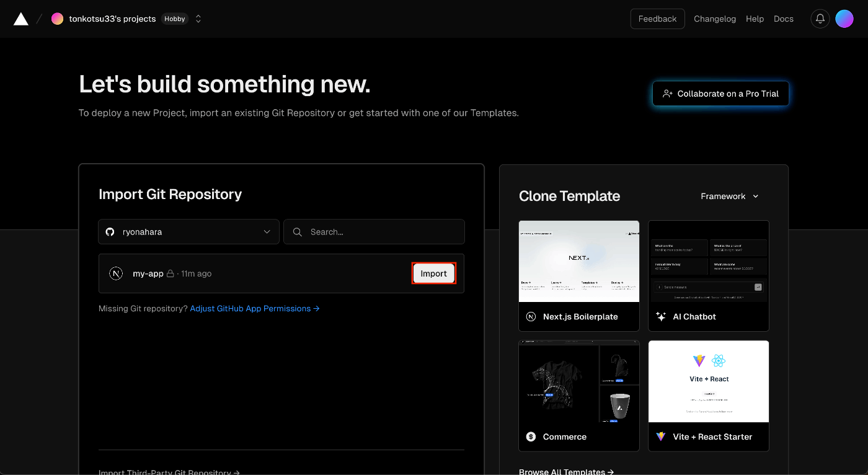
Task: Click Adjust GitHub App Permissions link
Action: tap(255, 308)
